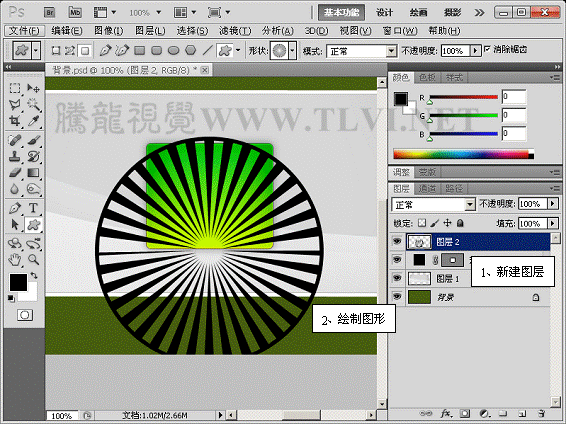Select the Clone Stamp tool
566x424 pixels.
pos(15,157)
